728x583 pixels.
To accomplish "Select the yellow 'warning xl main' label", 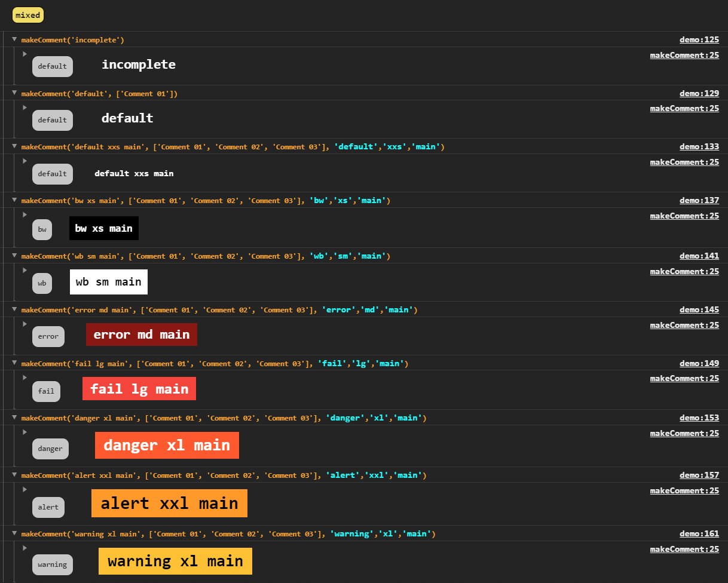I will 175,561.
